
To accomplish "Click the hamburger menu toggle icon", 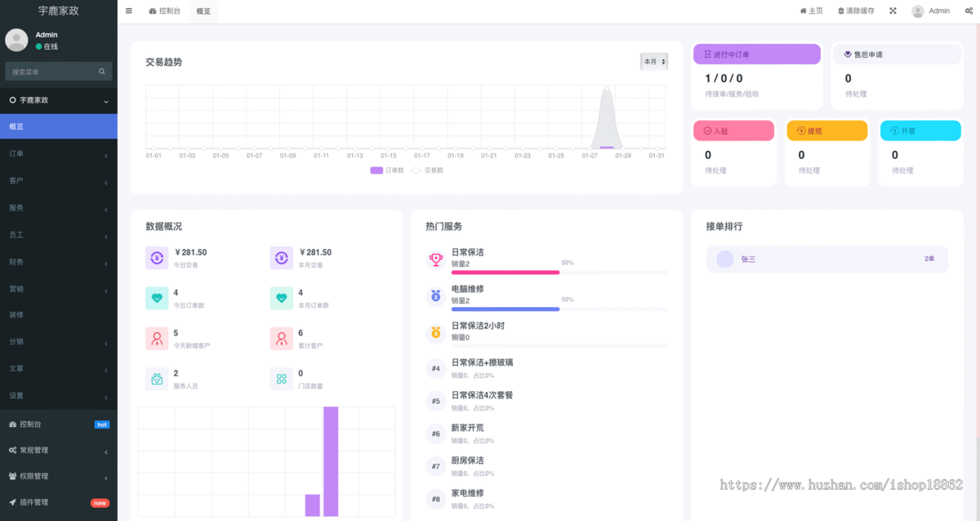I will (x=129, y=11).
